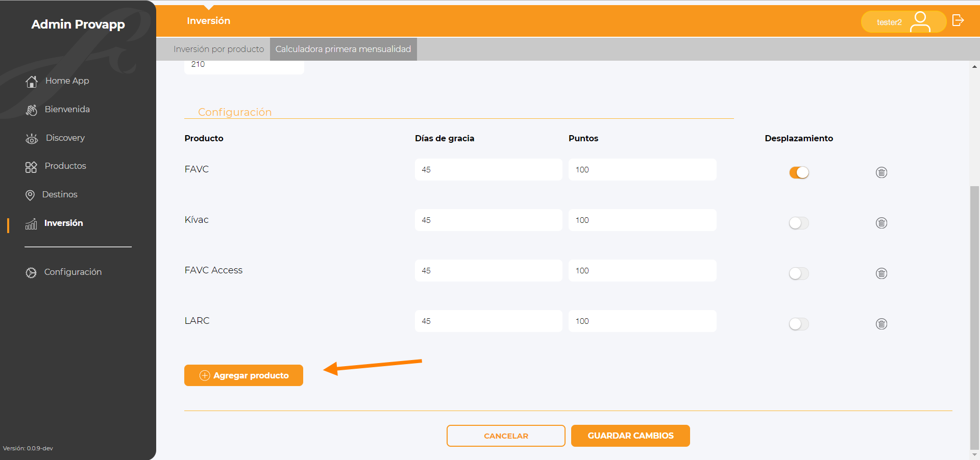
Task: Edit Días de gracia field for LARC
Action: [488, 321]
